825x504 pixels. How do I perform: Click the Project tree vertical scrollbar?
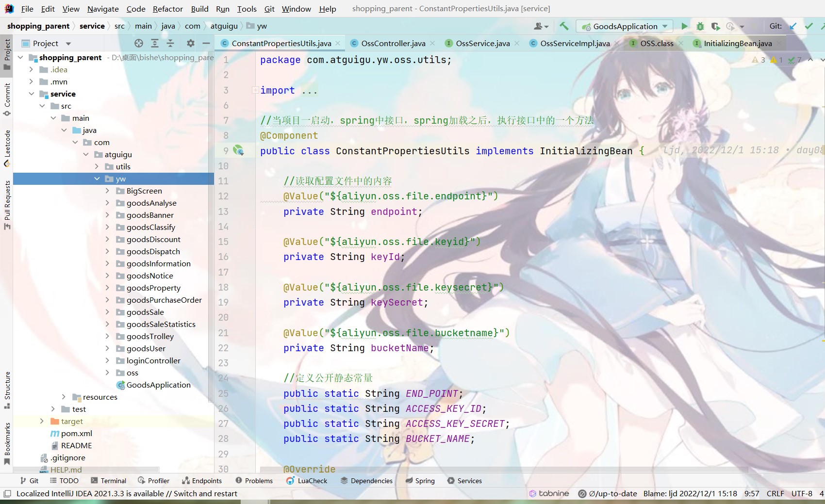coord(211,228)
